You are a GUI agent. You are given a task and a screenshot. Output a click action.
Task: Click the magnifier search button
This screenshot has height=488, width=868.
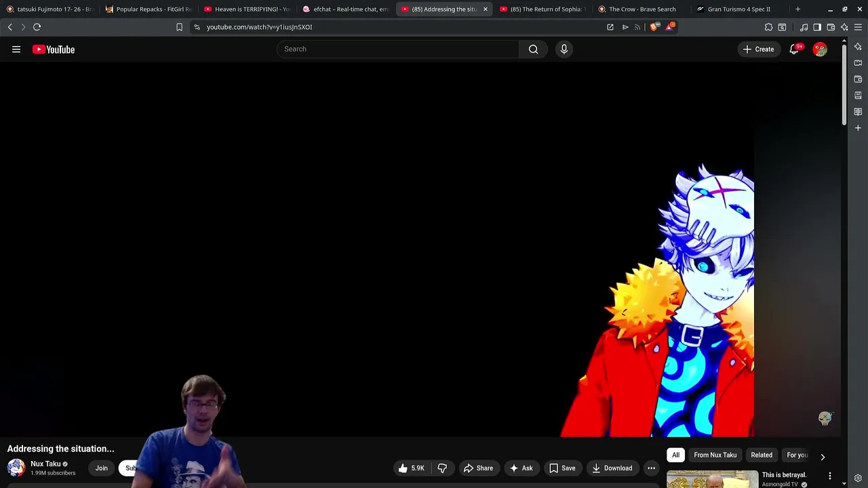[533, 49]
